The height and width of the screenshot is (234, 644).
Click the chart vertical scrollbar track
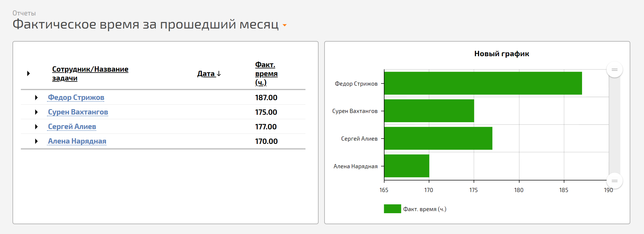614,125
